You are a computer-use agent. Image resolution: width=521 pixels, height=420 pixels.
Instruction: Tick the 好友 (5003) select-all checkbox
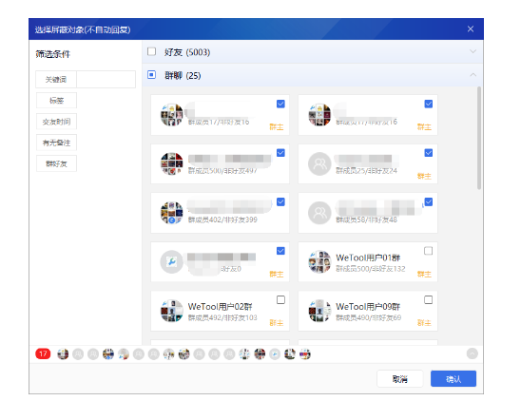151,51
